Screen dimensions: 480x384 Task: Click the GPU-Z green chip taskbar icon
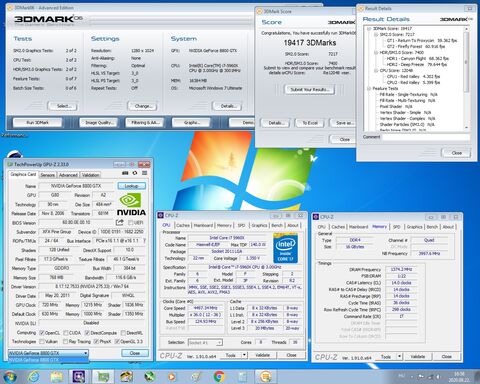(103, 377)
